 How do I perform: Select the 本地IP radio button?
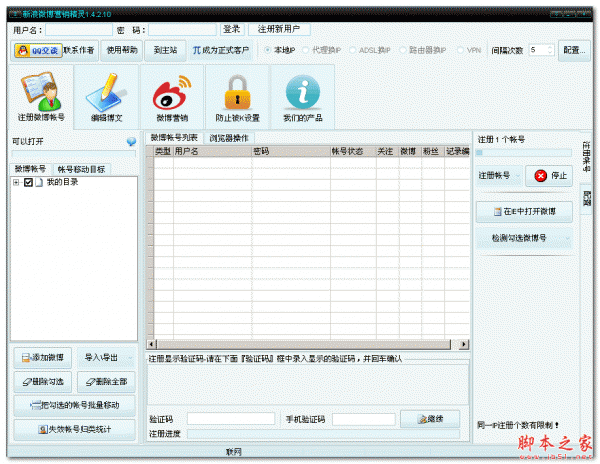coord(267,49)
